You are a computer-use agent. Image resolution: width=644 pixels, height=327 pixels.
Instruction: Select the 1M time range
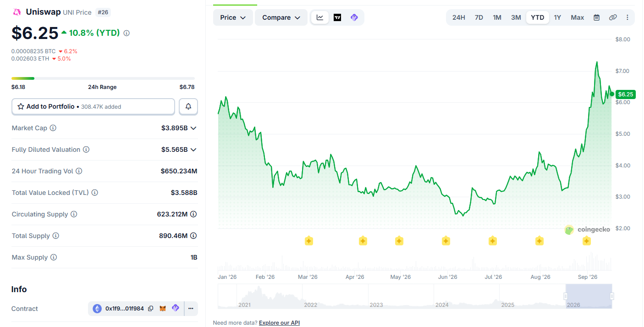coord(497,17)
